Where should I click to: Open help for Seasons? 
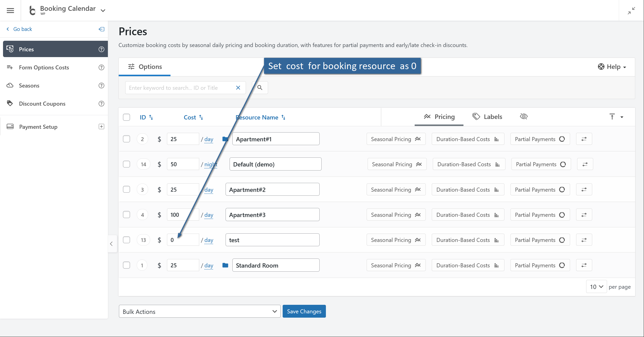pyautogui.click(x=101, y=86)
